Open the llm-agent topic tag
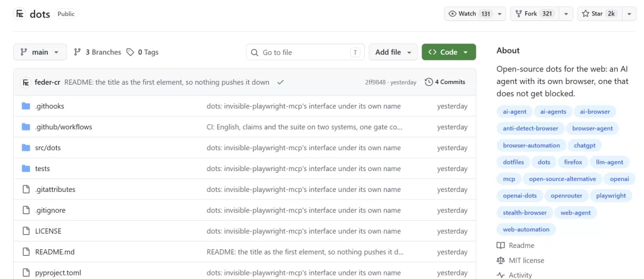This screenshot has width=644, height=279. (x=609, y=162)
